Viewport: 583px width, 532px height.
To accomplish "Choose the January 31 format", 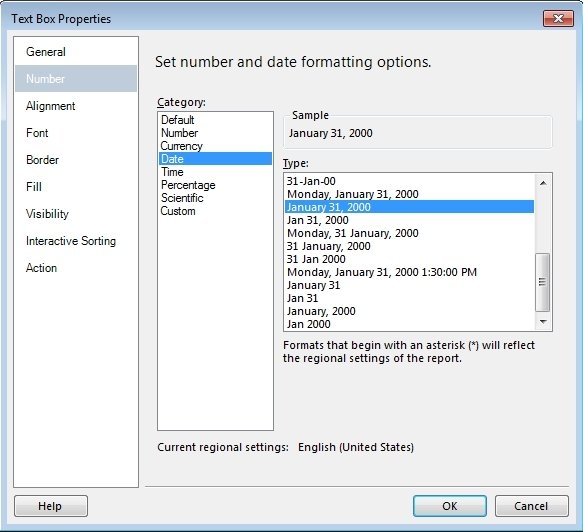I will (409, 285).
